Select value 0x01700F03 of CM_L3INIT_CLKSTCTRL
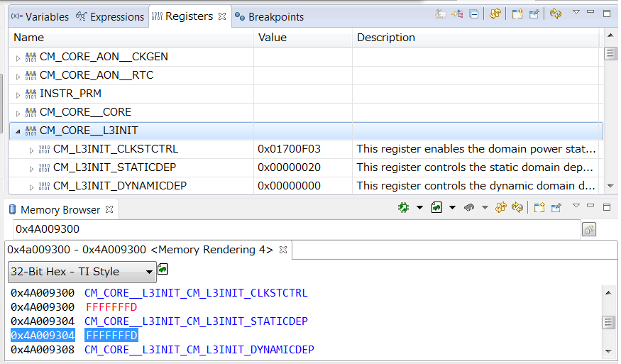 point(289,149)
